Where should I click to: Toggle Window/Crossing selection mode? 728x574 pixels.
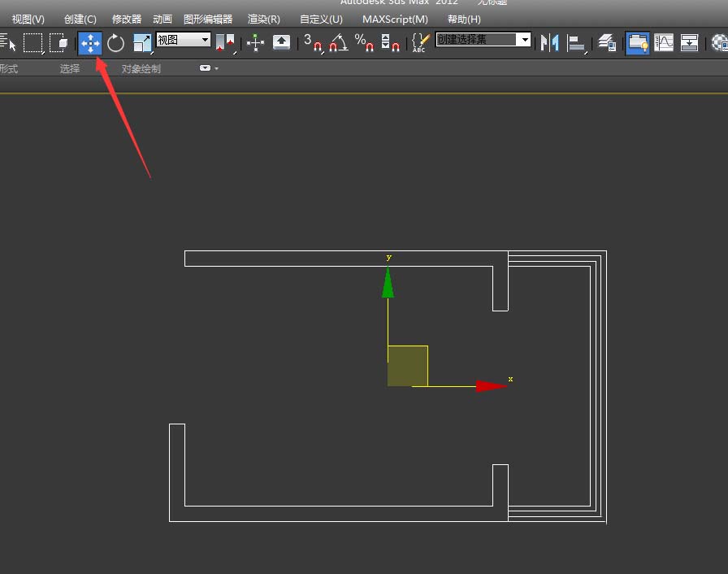[58, 43]
